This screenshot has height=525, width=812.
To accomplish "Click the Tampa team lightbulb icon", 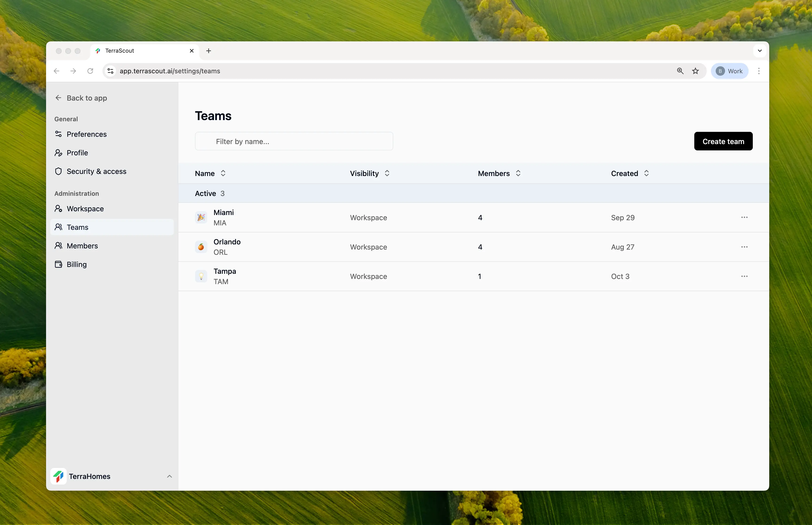I will click(201, 276).
